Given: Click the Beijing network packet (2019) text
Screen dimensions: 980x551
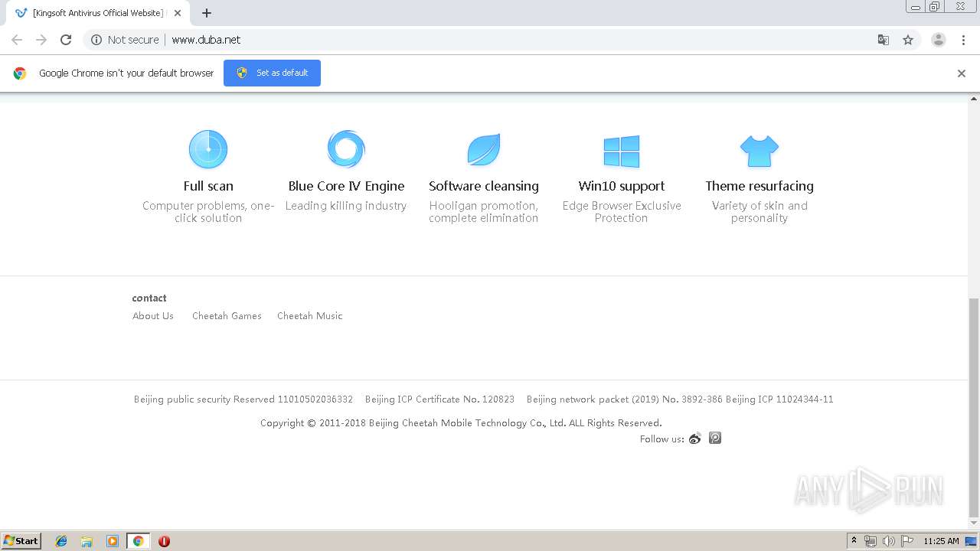Looking at the screenshot, I should 625,399.
